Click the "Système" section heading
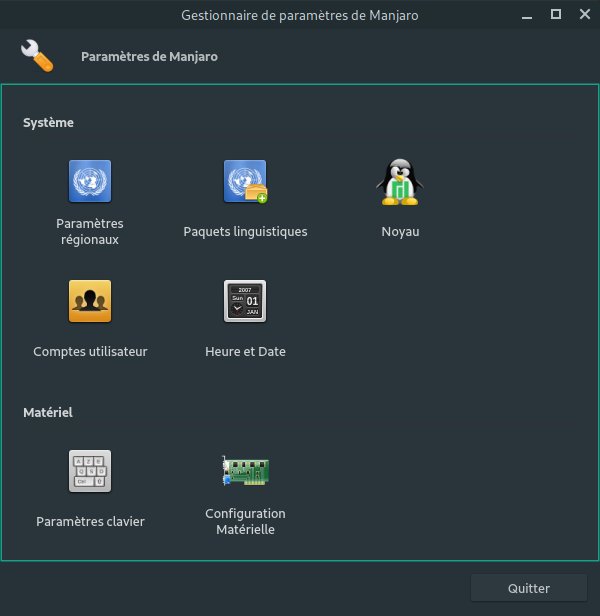Image resolution: width=600 pixels, height=616 pixels. [48, 123]
